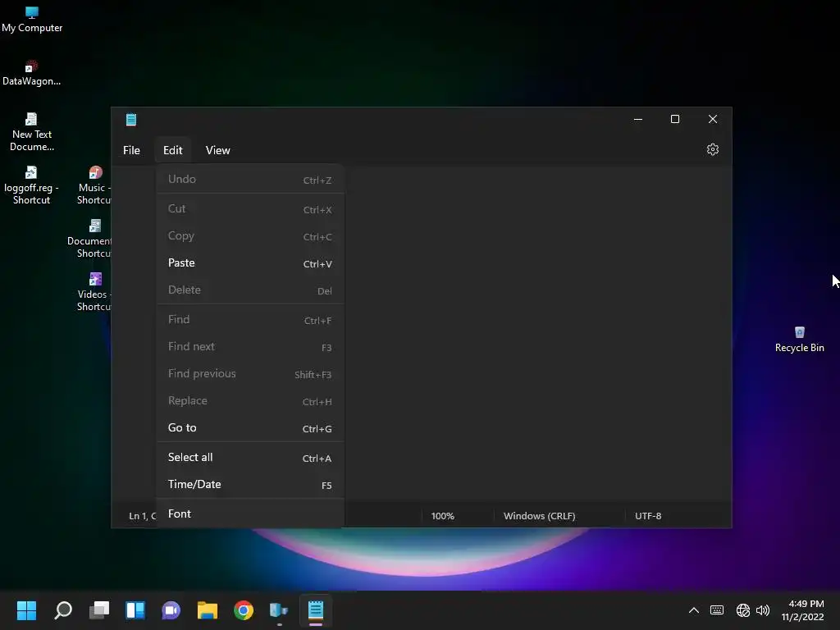Click the disabled Find entry
This screenshot has width=840, height=630.
click(x=249, y=320)
